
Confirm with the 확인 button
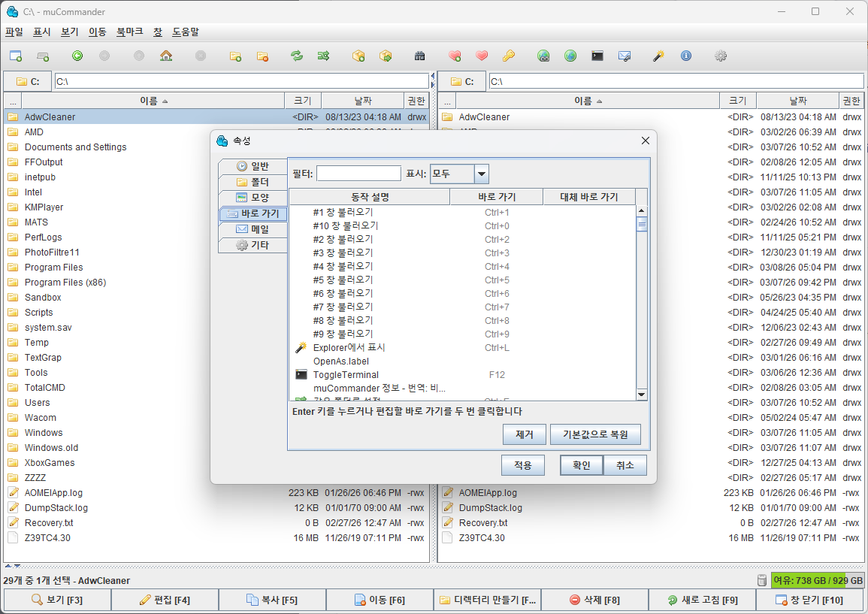(x=581, y=465)
